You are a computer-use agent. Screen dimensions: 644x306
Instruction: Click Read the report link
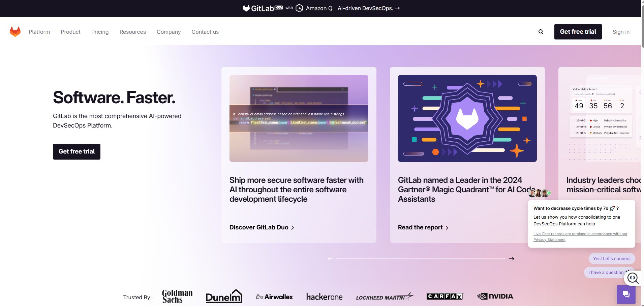click(421, 227)
